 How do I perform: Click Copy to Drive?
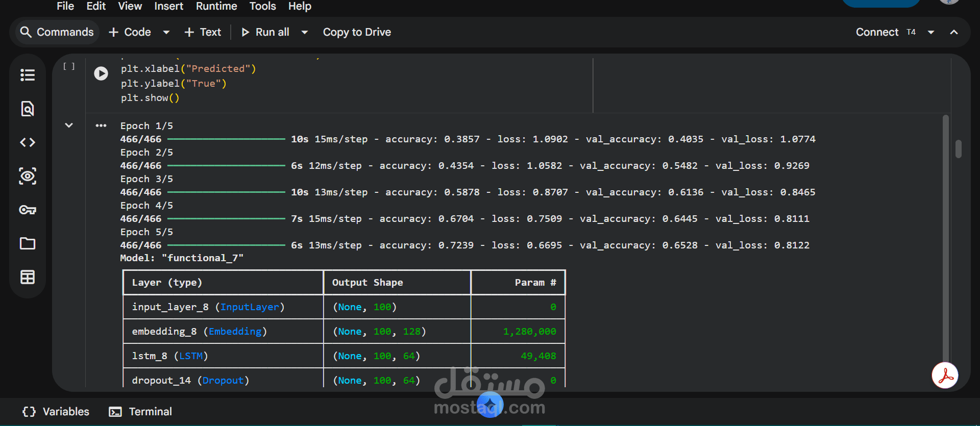point(357,32)
